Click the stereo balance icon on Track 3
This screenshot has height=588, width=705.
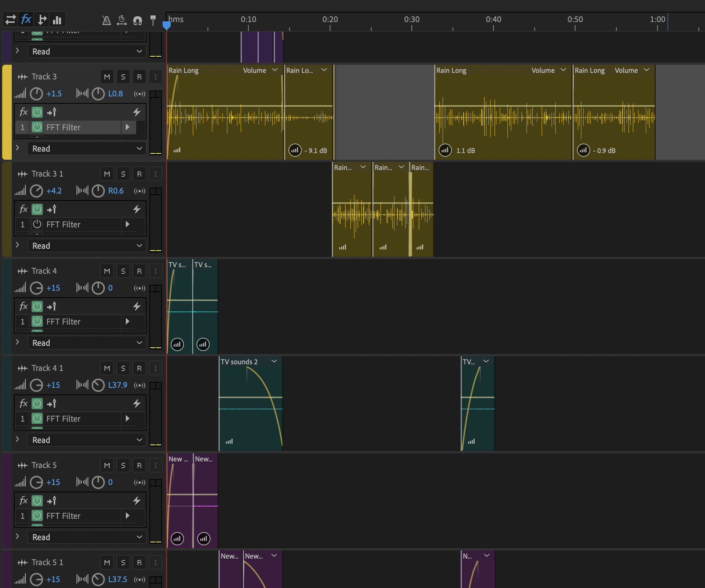82,93
